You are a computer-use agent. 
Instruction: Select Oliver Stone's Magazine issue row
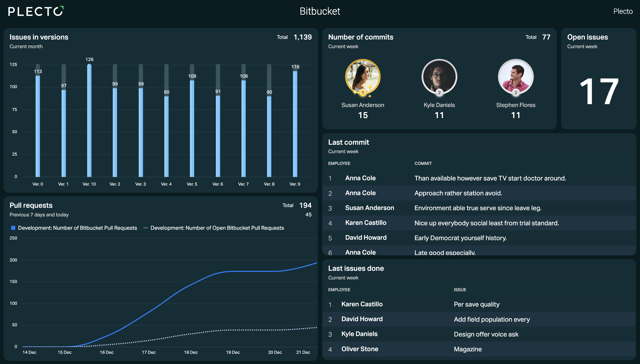[479, 349]
